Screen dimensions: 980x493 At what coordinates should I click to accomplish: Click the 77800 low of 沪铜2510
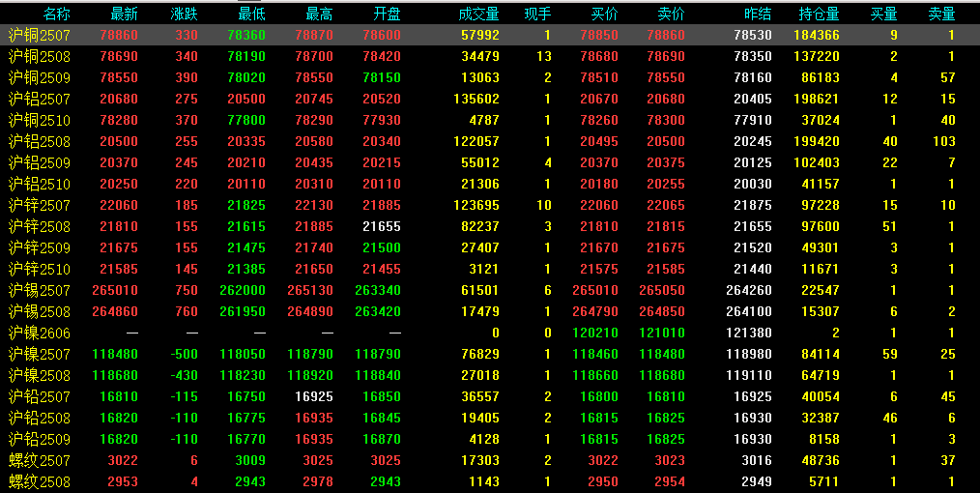246,121
